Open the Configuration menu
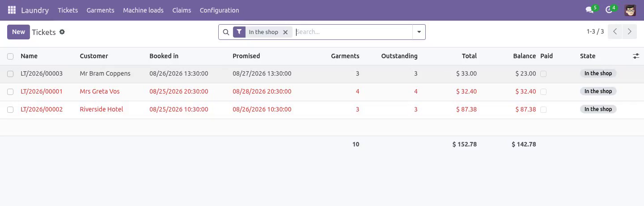The image size is (644, 206). pos(219,10)
